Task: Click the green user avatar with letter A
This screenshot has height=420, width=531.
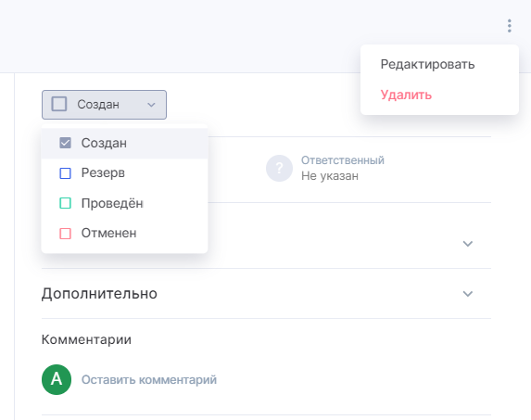Action: tap(57, 379)
